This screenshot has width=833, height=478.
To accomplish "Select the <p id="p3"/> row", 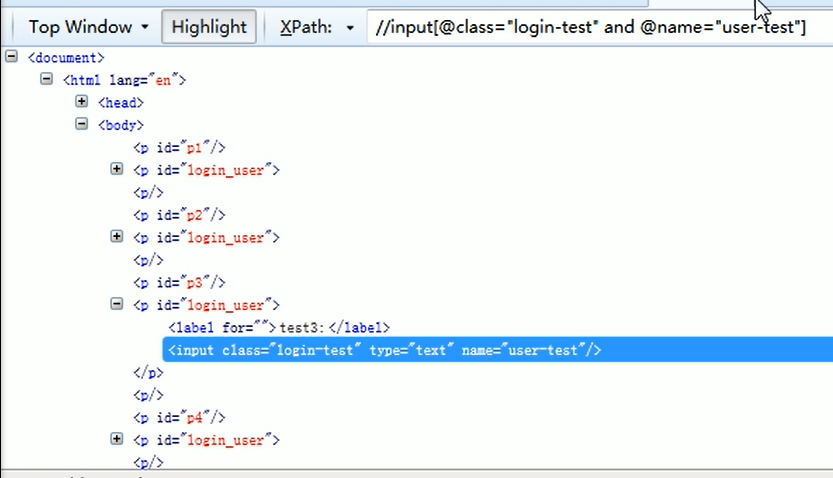I will [x=180, y=283].
